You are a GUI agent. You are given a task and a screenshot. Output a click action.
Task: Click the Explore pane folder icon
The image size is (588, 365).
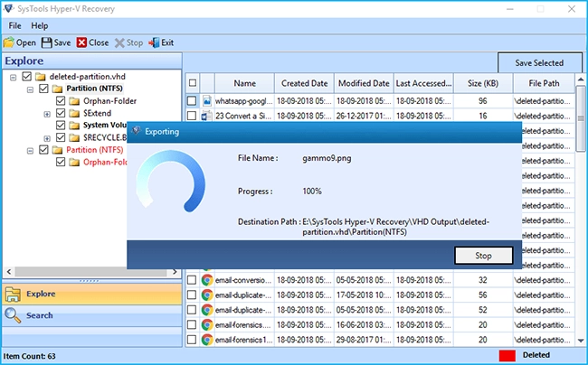(14, 295)
